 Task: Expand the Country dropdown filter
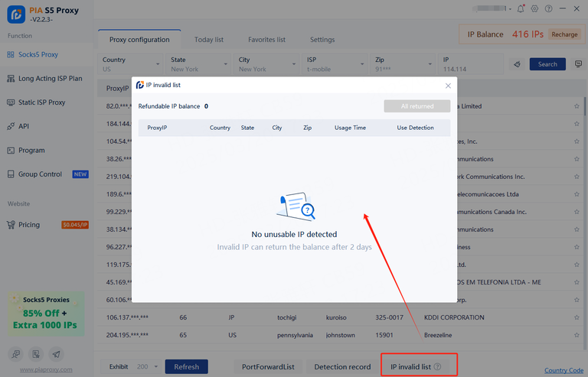(x=158, y=65)
